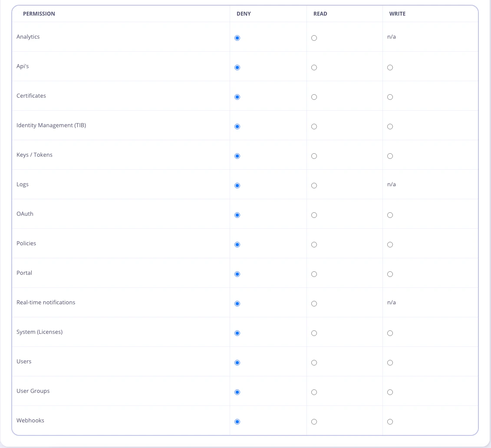Click the DENY column header

coord(244,13)
